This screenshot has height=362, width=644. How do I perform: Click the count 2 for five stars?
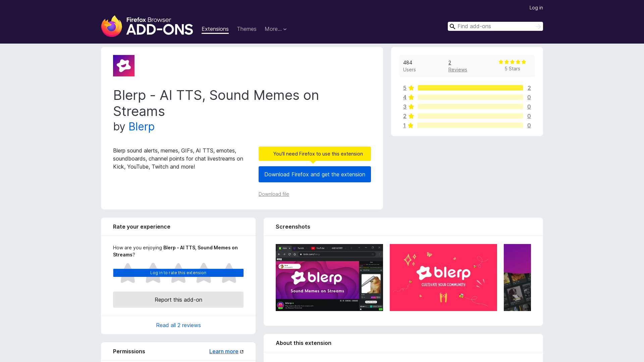529,88
